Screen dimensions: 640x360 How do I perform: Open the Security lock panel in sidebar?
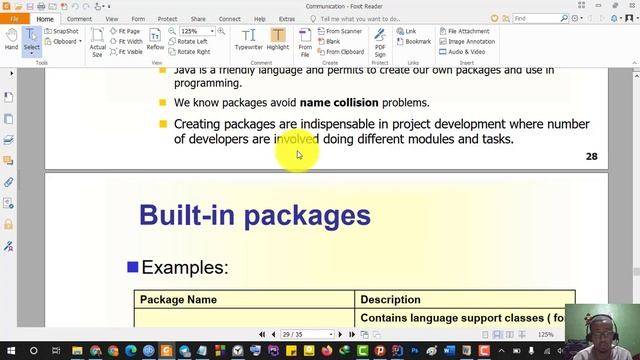click(x=9, y=224)
